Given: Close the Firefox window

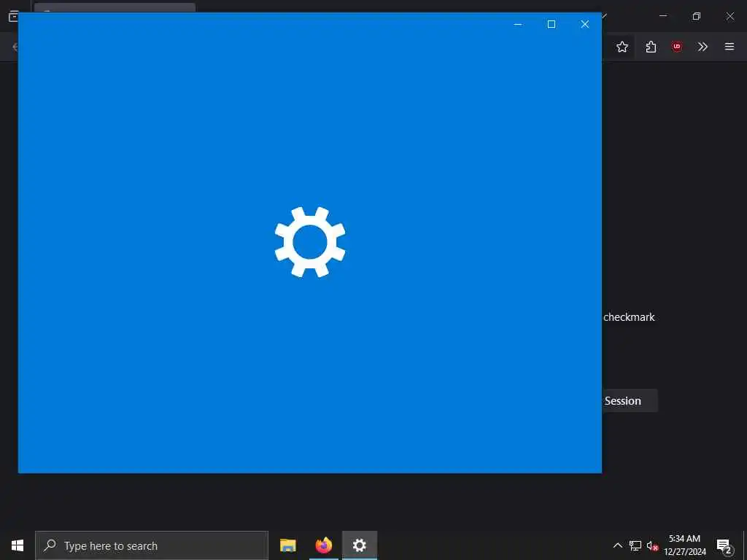Looking at the screenshot, I should click(729, 16).
